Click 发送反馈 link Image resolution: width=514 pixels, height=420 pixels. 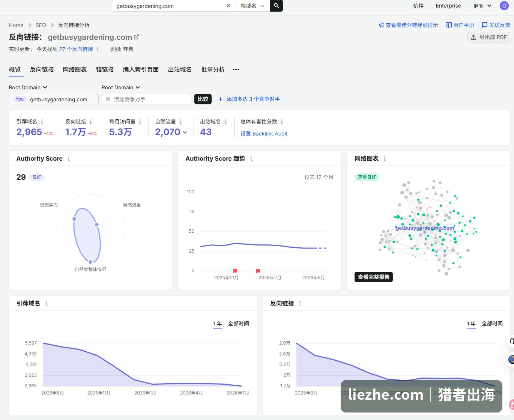pos(496,25)
